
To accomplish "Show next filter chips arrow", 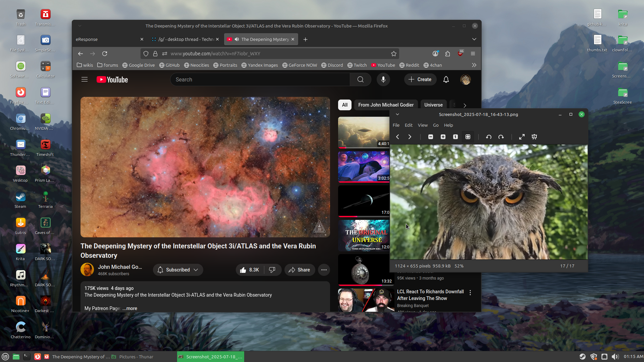I will pos(465,105).
